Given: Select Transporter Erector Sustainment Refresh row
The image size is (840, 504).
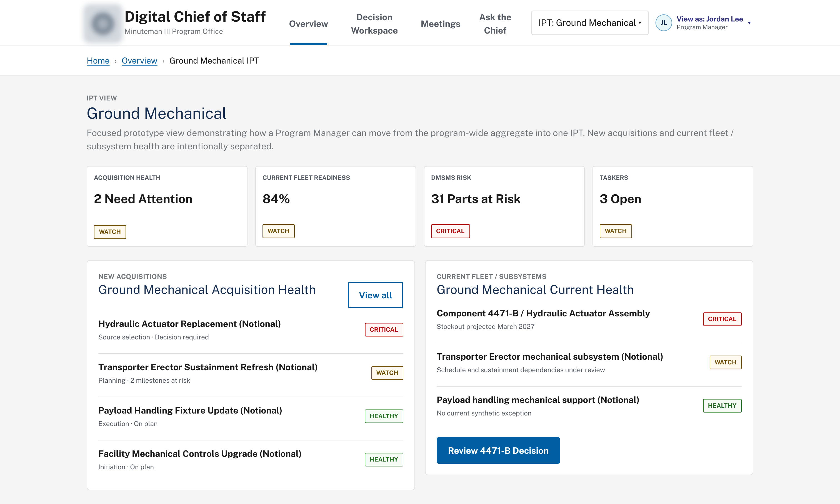Looking at the screenshot, I should pyautogui.click(x=251, y=373).
